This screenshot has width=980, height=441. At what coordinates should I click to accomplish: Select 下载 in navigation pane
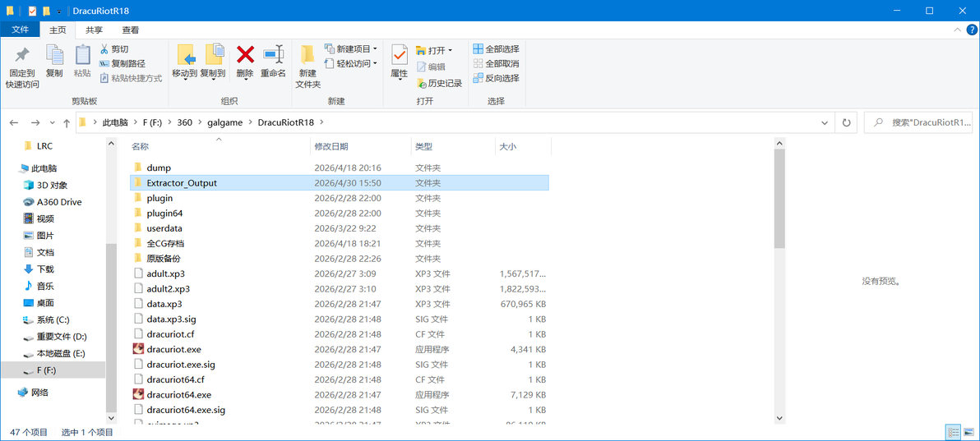click(39, 269)
